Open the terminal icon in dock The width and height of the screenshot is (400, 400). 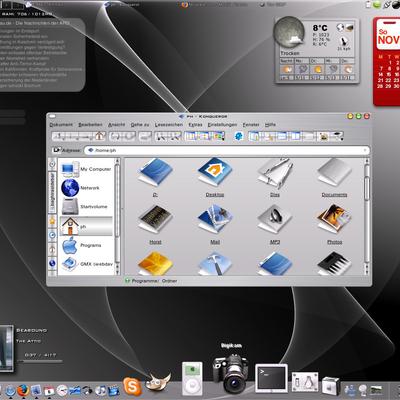(x=271, y=378)
